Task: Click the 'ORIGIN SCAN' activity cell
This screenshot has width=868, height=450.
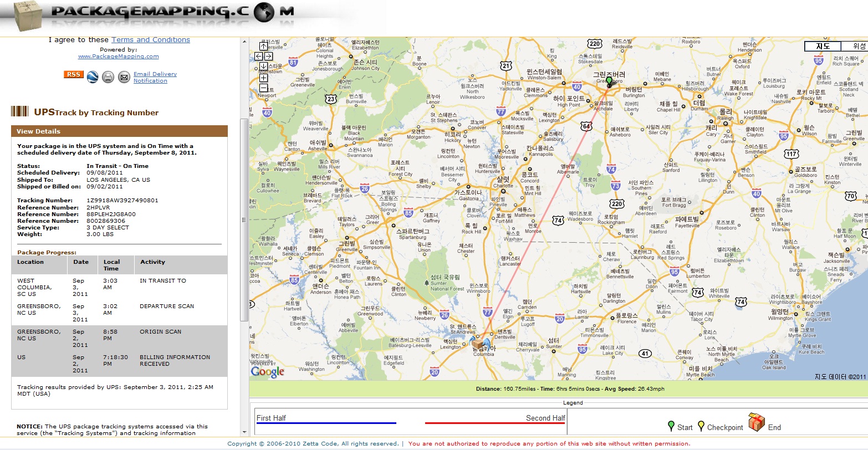Action: [x=160, y=332]
